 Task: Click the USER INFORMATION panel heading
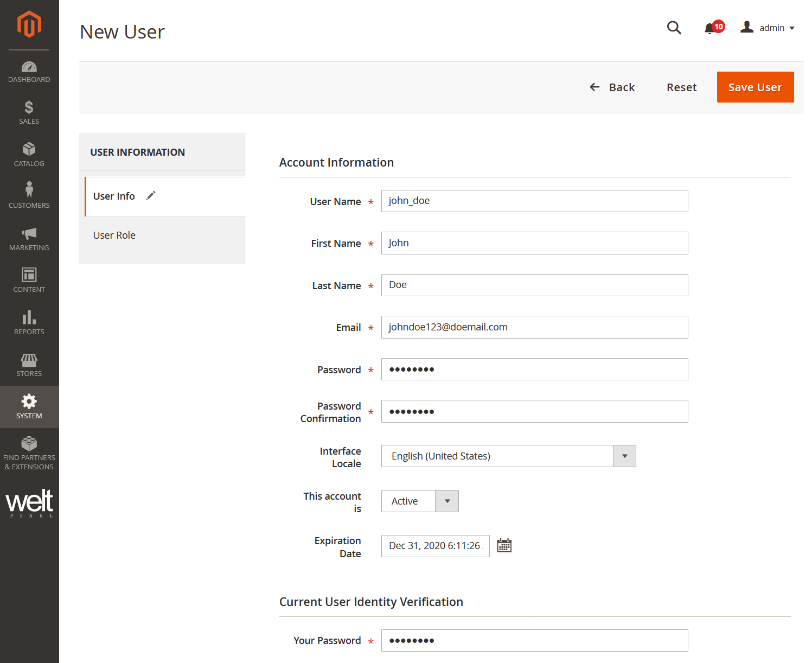point(138,152)
